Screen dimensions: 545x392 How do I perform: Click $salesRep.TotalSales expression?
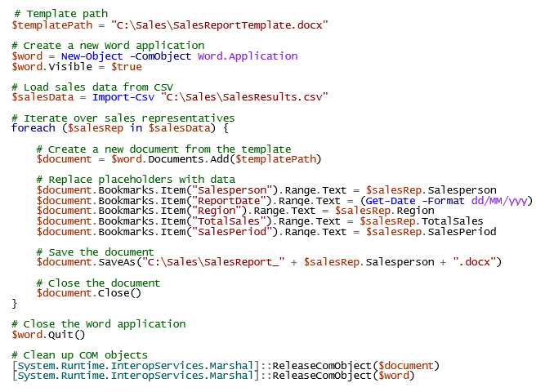[x=422, y=221]
